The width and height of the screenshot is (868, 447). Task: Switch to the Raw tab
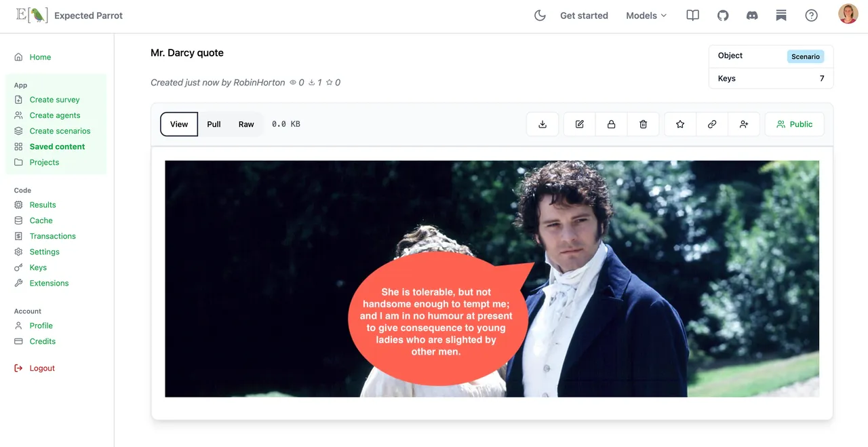246,124
